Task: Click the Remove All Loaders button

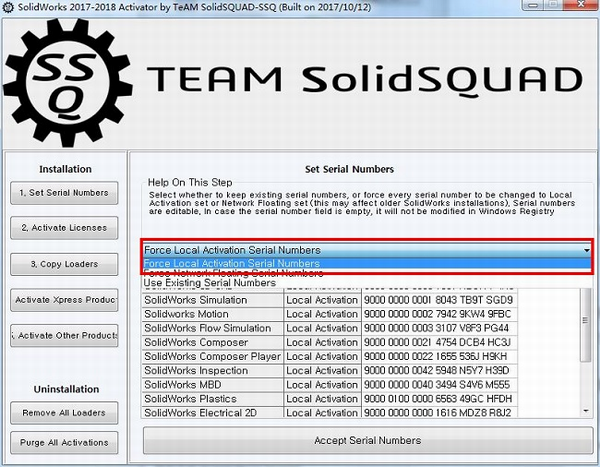Action: [x=64, y=413]
